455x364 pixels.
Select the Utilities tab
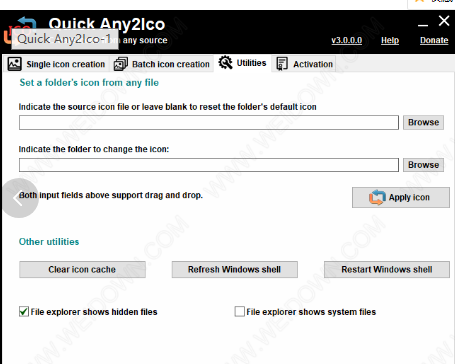point(242,63)
